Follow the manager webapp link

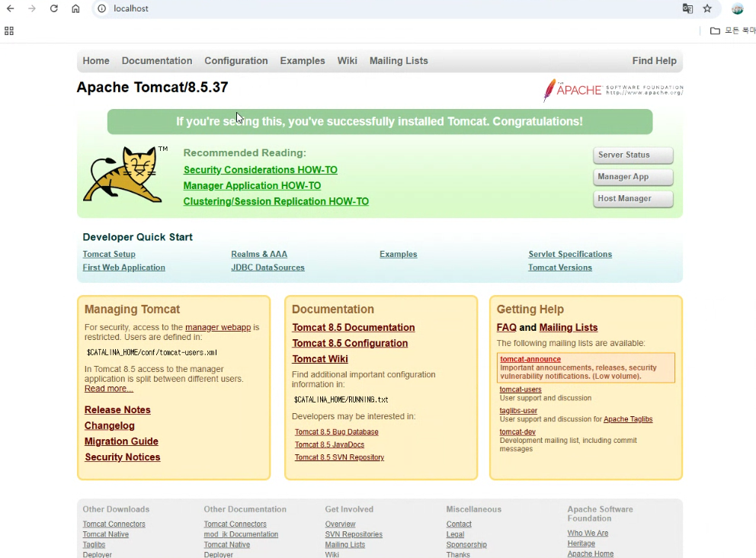[x=218, y=328]
